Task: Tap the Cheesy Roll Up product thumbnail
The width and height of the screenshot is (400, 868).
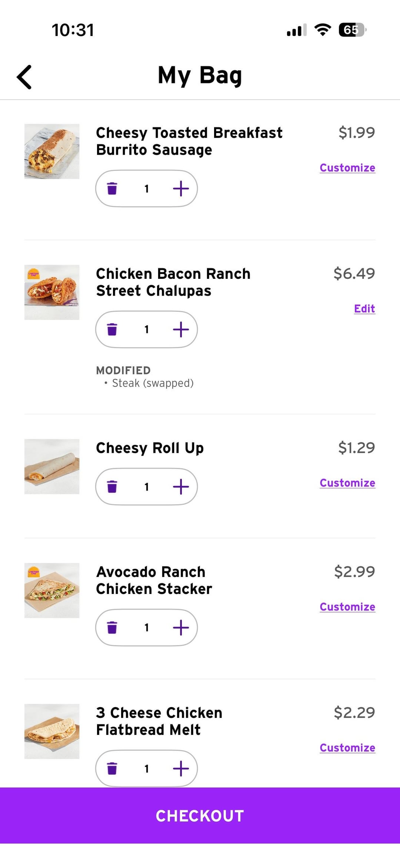Action: [x=52, y=466]
